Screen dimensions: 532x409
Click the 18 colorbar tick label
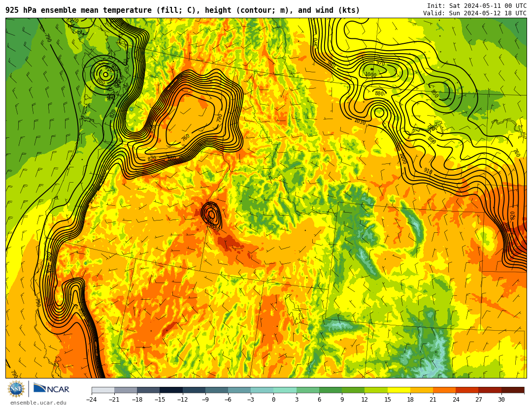[410, 400]
